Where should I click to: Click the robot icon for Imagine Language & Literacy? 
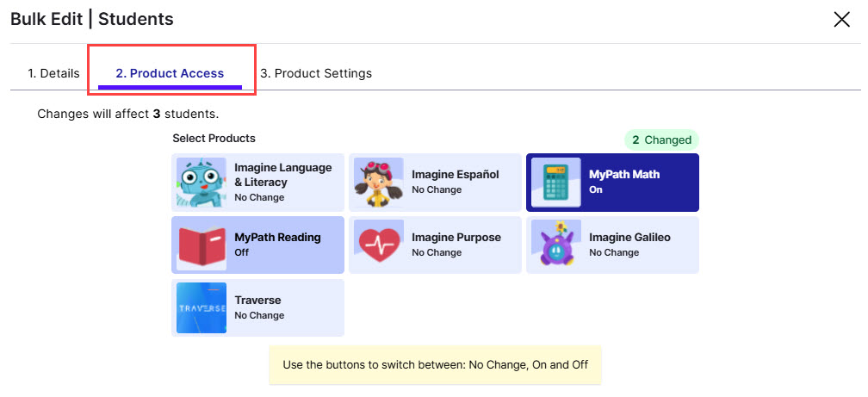201,183
